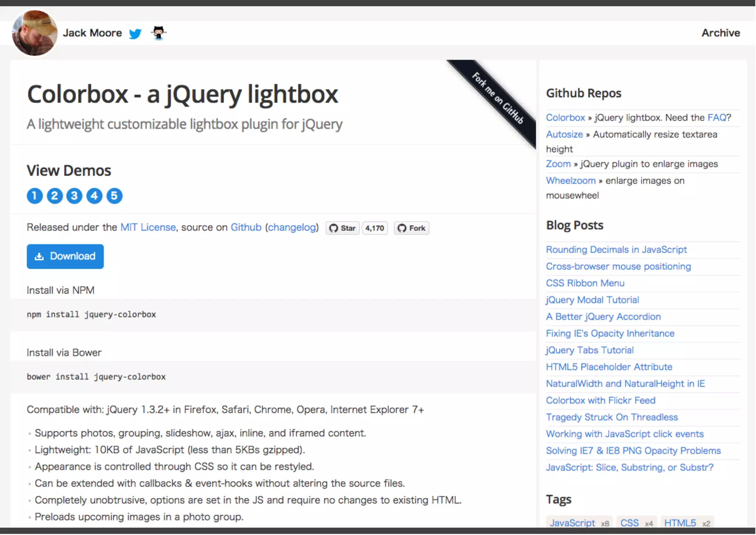
Task: View demo number 2
Action: (x=55, y=196)
